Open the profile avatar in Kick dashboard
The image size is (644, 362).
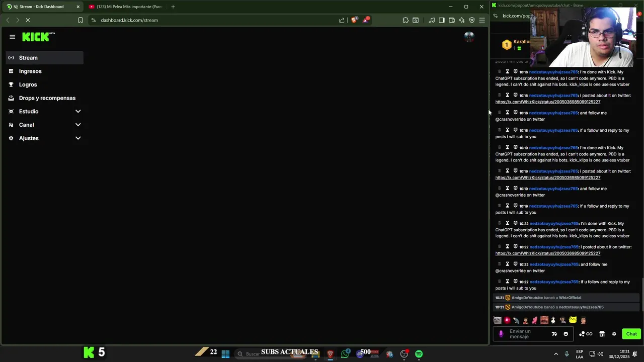click(469, 37)
